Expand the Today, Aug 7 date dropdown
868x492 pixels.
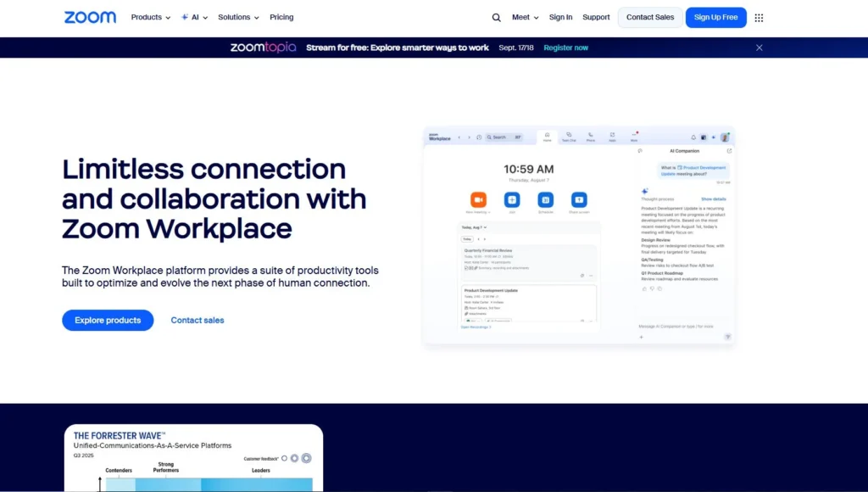coord(475,227)
